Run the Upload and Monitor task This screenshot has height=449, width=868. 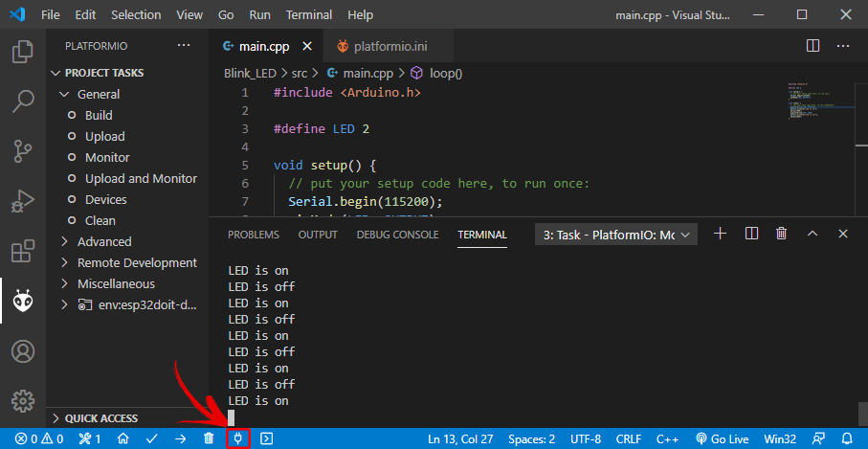pos(140,178)
